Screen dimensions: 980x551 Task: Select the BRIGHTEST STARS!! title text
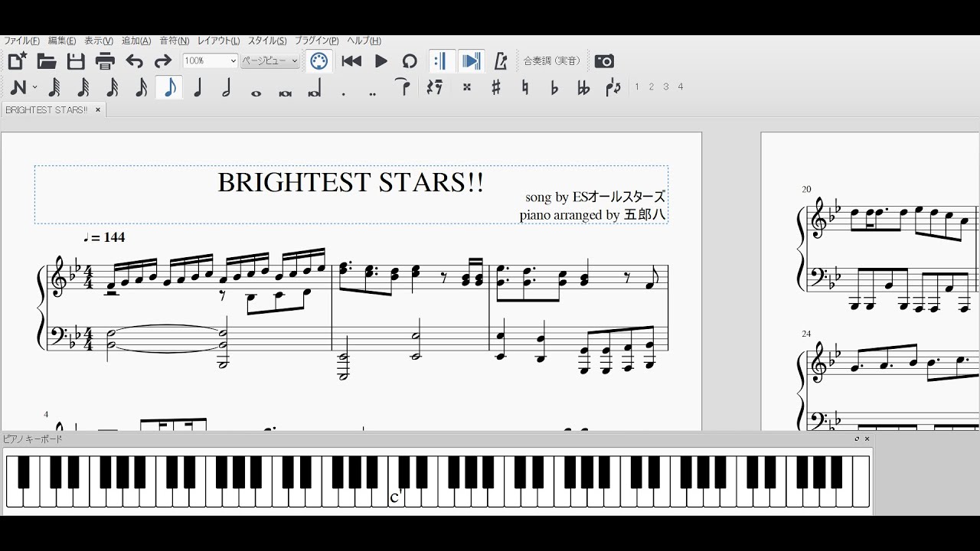click(351, 183)
